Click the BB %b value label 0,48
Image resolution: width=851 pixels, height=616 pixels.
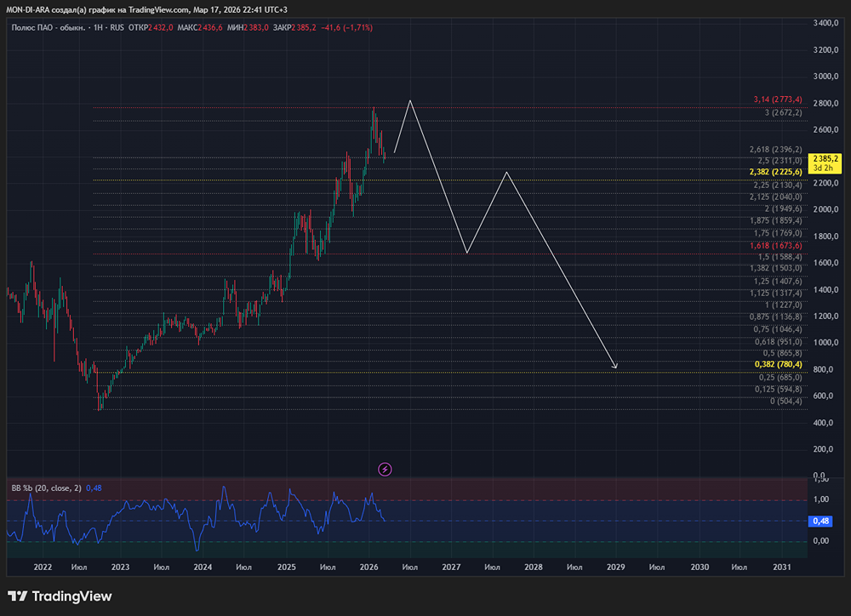point(820,521)
